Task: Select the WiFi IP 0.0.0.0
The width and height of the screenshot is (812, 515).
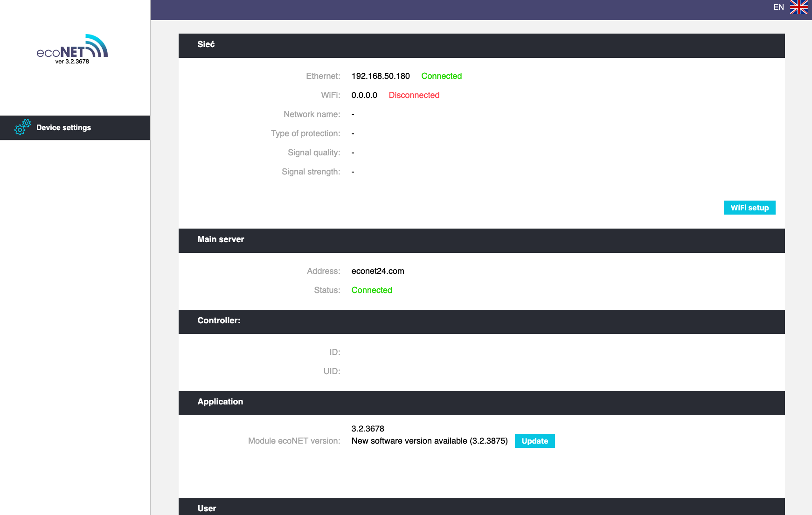Action: pyautogui.click(x=364, y=95)
